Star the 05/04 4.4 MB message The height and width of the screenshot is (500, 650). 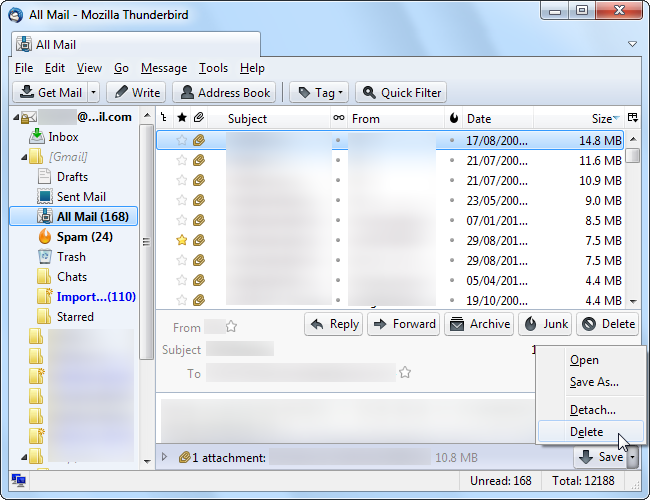(182, 280)
